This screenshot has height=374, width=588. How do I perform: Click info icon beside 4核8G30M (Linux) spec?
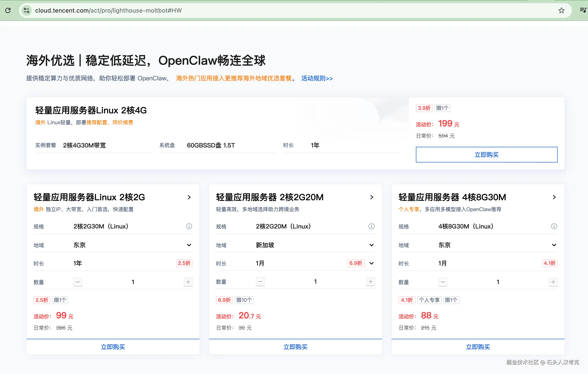click(554, 226)
